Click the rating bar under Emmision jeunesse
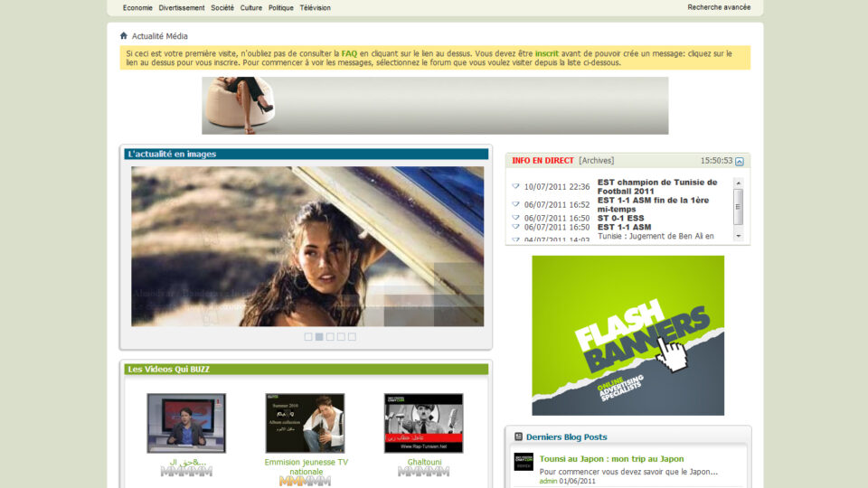868x488 pixels. tap(305, 482)
